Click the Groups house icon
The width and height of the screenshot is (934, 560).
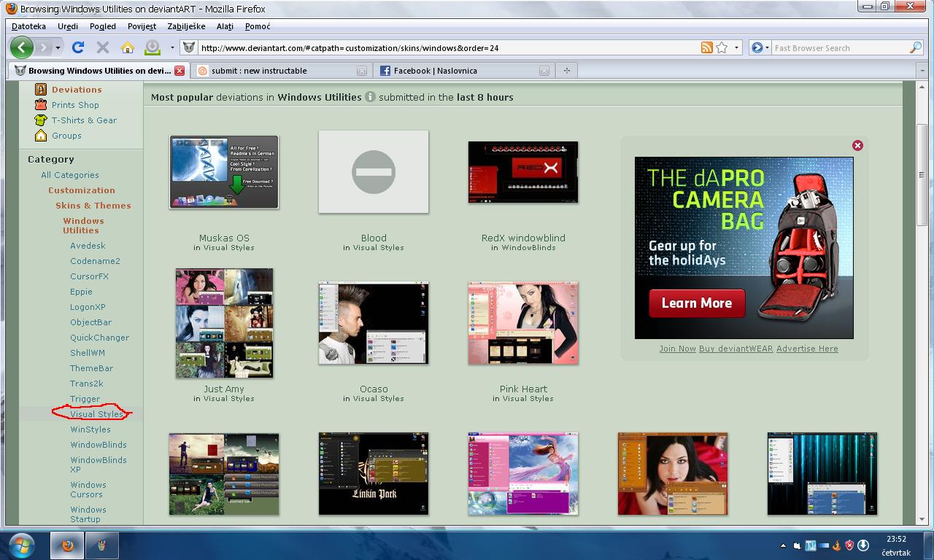click(x=41, y=136)
